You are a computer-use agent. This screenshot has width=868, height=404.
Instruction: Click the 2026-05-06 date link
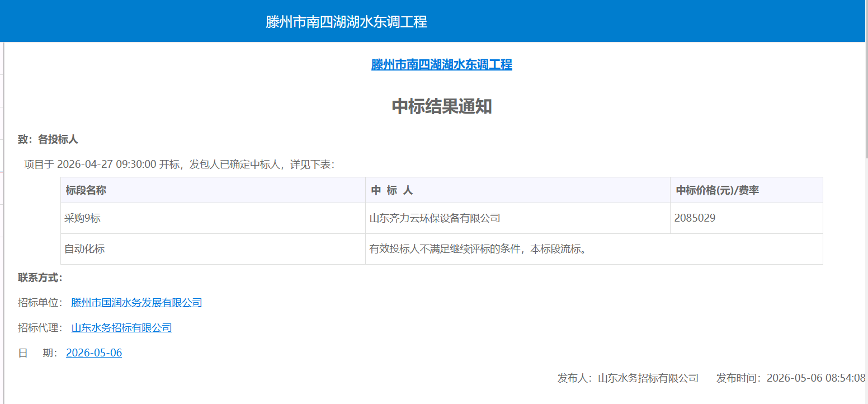pos(94,353)
